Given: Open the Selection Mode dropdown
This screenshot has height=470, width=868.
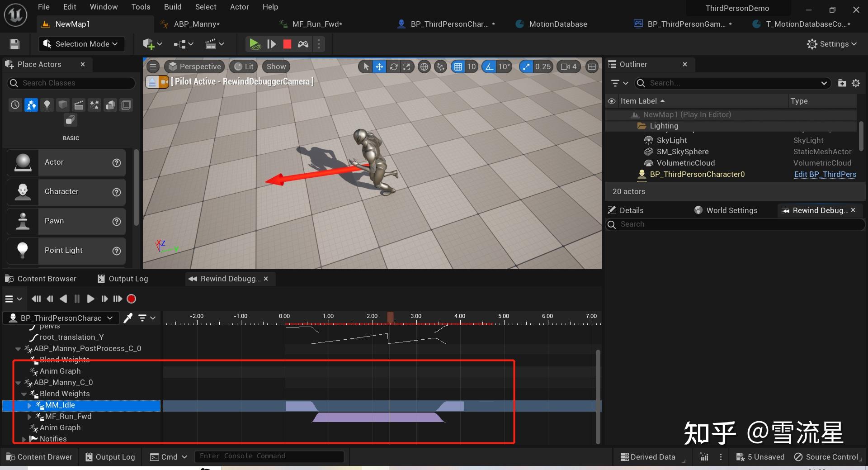Looking at the screenshot, I should pos(81,44).
